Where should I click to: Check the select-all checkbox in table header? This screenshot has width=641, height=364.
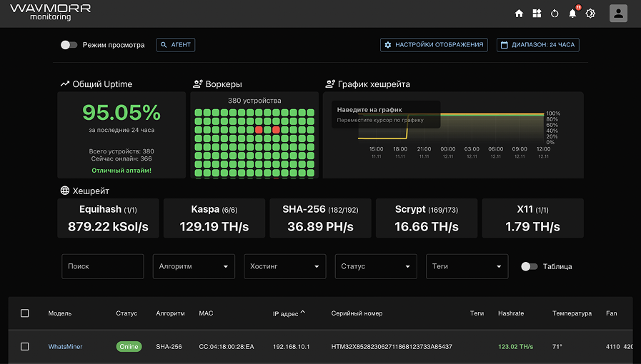[x=24, y=313]
